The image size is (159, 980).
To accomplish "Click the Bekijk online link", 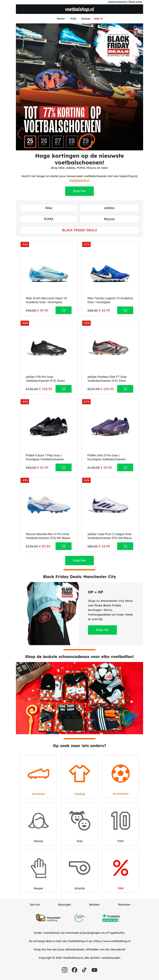I will click(x=135, y=2).
